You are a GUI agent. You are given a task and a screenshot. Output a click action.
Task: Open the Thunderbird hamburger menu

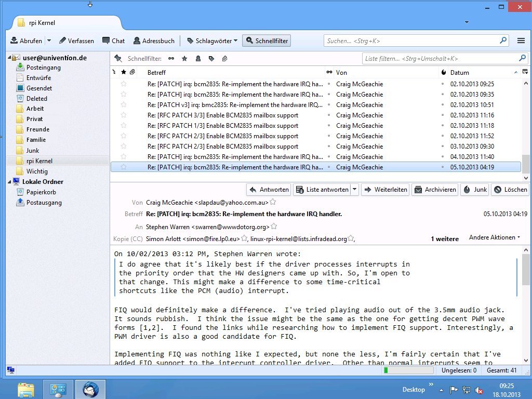[x=521, y=41]
